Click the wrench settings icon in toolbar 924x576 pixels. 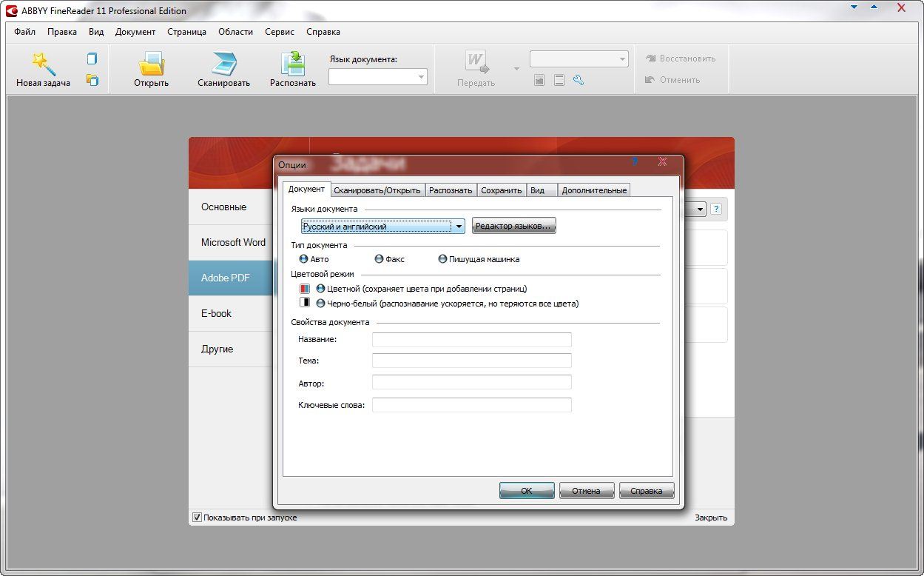tap(579, 80)
